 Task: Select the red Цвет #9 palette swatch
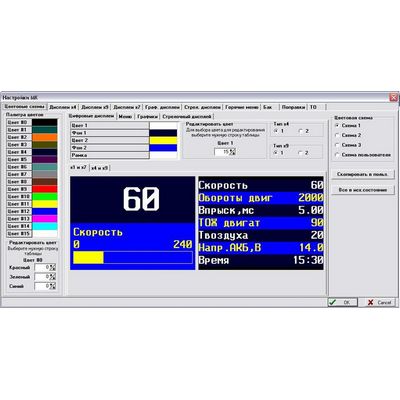coord(45,189)
